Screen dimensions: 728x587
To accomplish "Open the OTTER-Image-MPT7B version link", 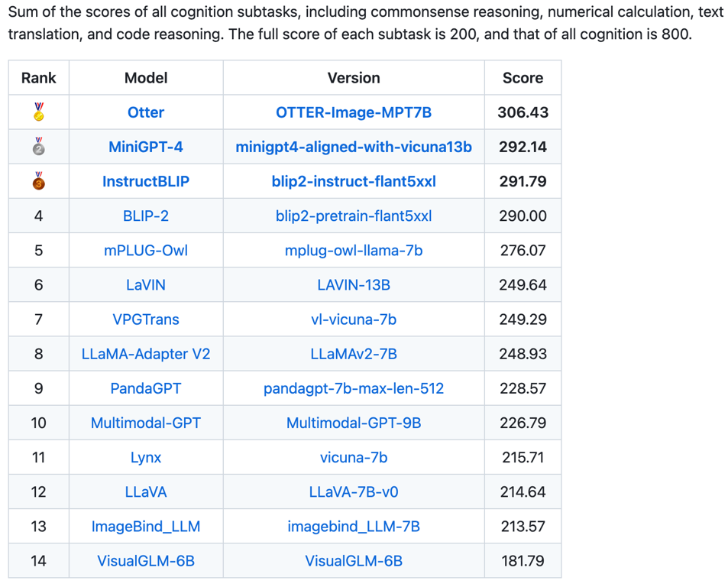I will (354, 112).
